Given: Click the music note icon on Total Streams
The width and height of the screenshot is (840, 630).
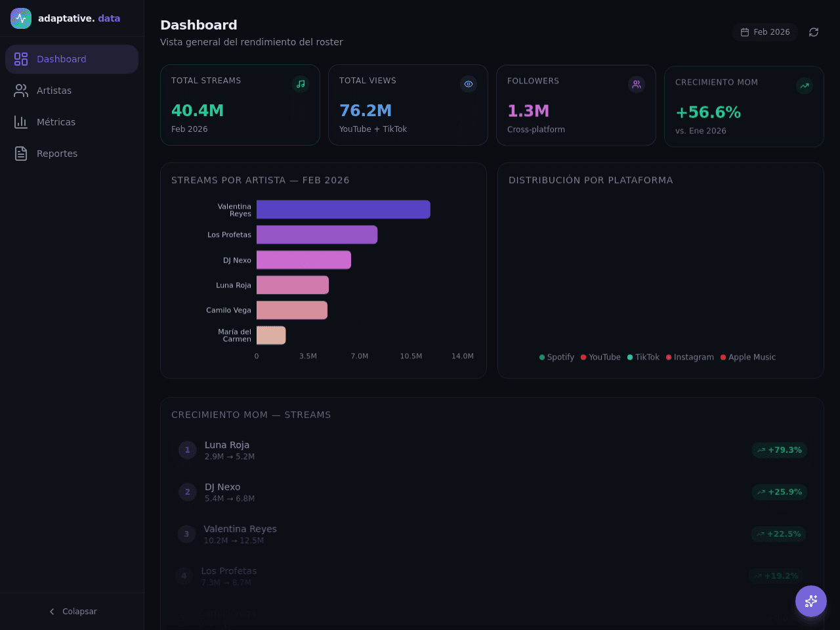Looking at the screenshot, I should [x=301, y=84].
